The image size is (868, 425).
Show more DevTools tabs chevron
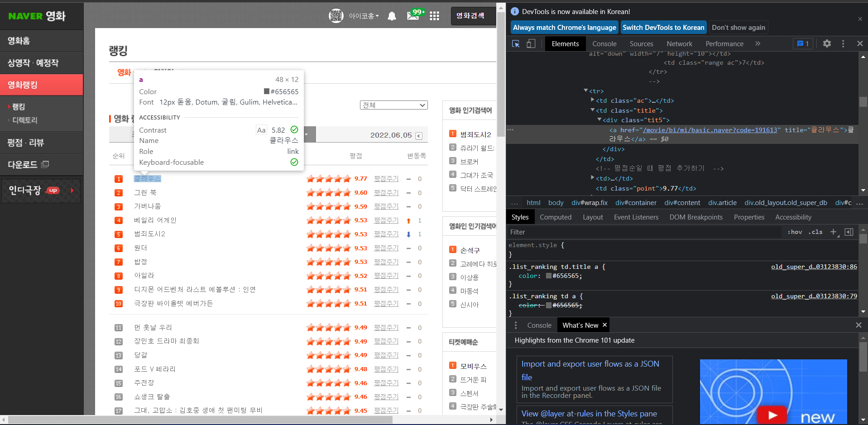click(758, 43)
